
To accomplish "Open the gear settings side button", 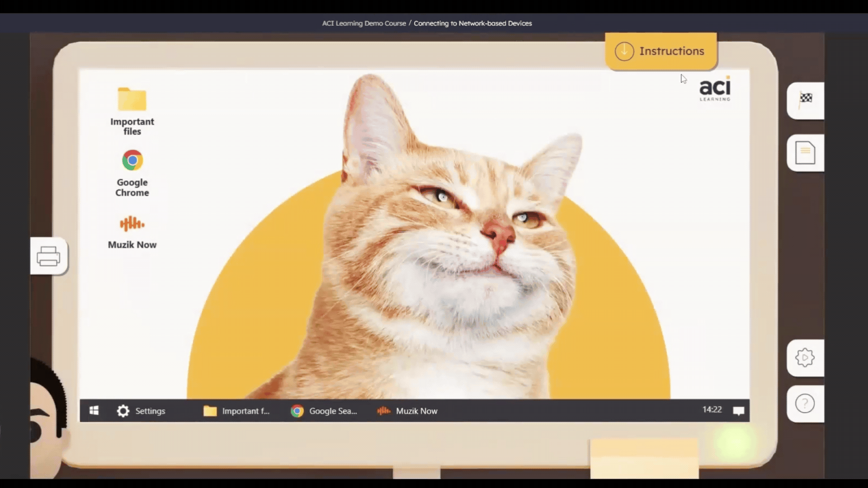I will click(806, 358).
